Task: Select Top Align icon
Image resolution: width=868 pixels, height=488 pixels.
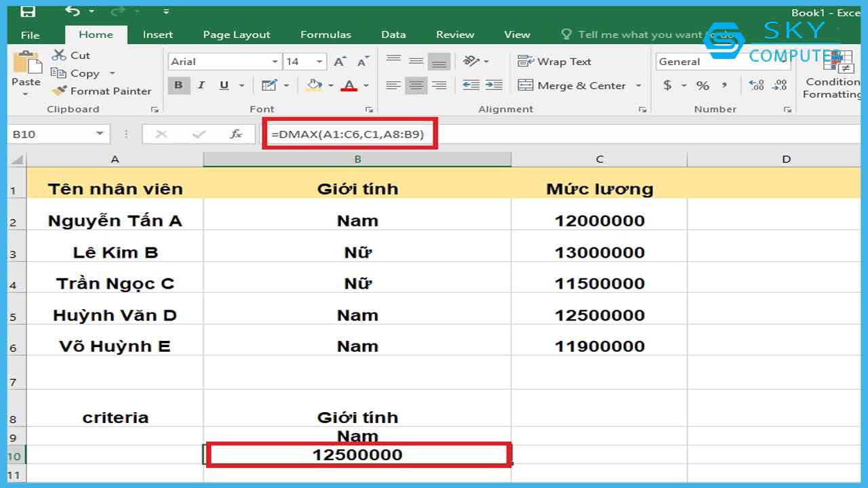Action: (393, 61)
